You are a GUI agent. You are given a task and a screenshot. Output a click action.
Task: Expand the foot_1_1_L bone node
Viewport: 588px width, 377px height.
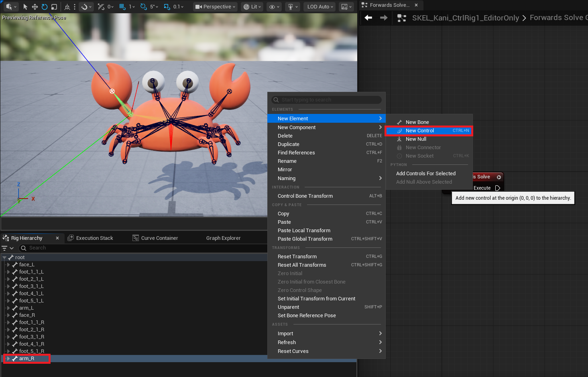[x=8, y=272]
